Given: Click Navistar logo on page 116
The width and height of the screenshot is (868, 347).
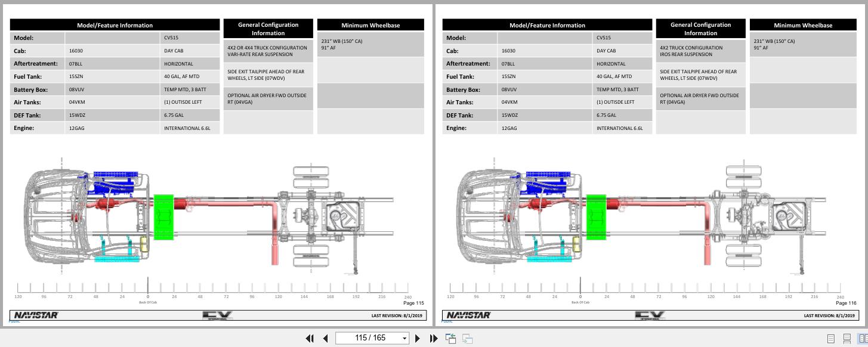Looking at the screenshot, I should coord(468,315).
